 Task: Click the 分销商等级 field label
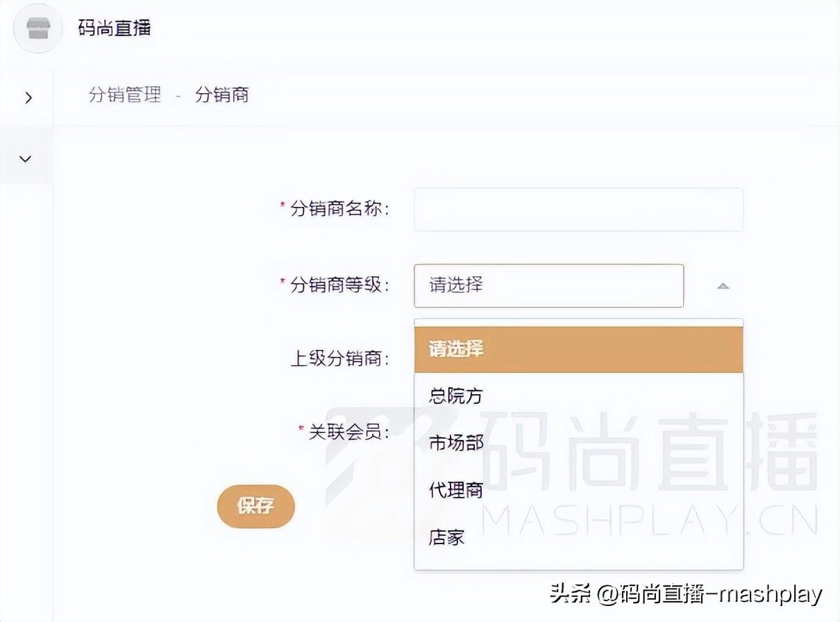(339, 285)
